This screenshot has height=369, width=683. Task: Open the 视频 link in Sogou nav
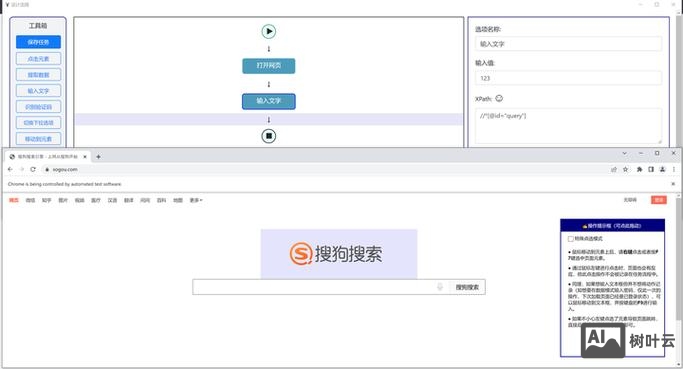click(79, 200)
